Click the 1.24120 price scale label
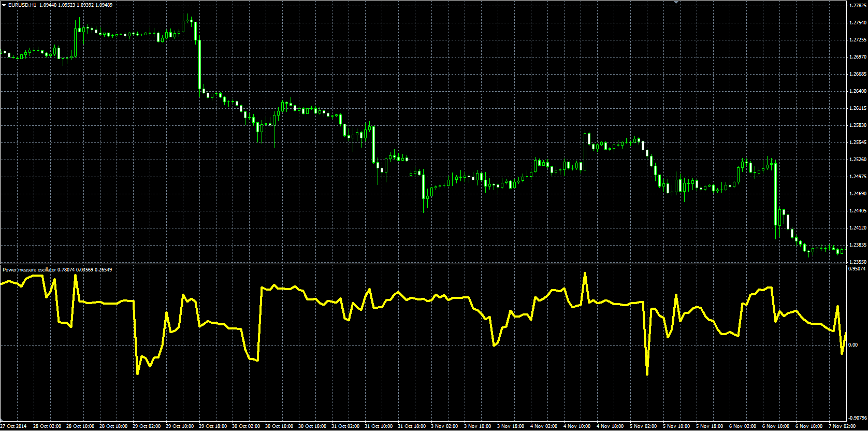The height and width of the screenshot is (431, 868). pyautogui.click(x=858, y=228)
